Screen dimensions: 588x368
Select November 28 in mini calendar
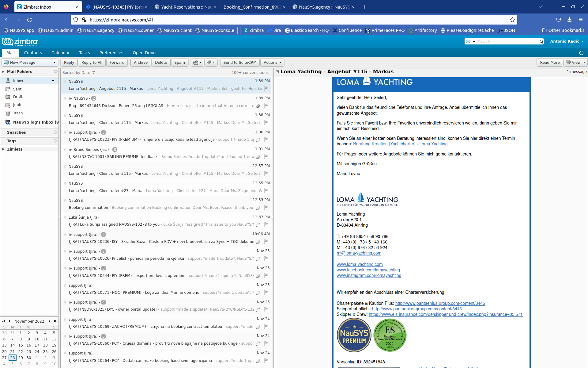pyautogui.click(x=13, y=358)
